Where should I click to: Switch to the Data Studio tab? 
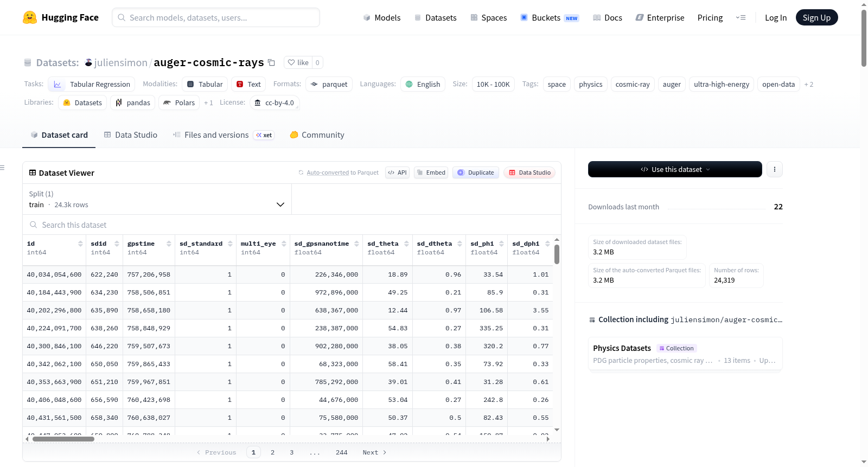tap(131, 135)
